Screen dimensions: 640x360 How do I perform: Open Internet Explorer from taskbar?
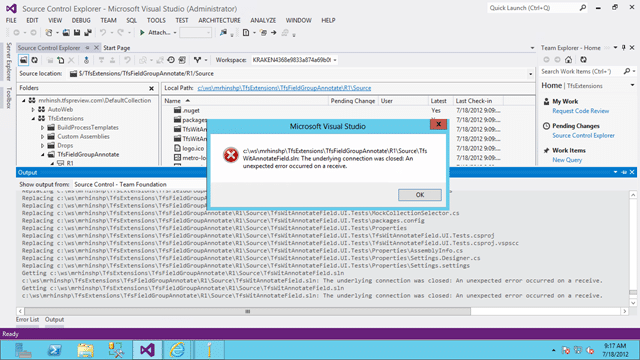click(177, 350)
